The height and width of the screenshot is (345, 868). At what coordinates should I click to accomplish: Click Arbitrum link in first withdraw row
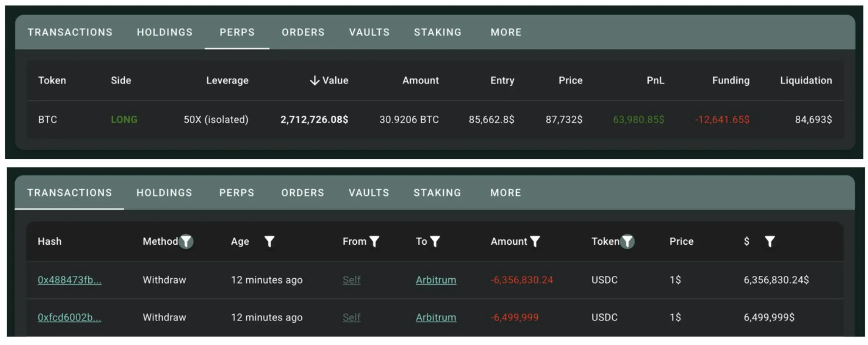tap(436, 280)
